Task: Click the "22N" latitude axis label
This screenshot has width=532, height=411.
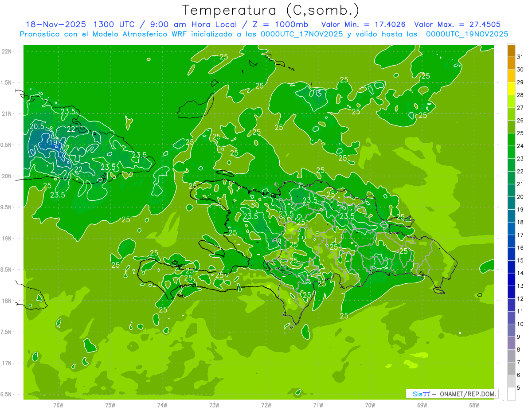Action: tap(7, 51)
